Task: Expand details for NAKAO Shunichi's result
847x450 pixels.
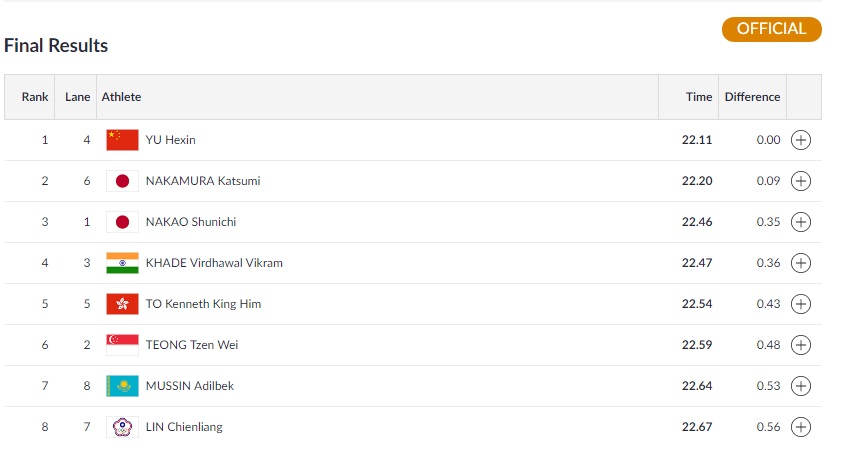Action: coord(800,222)
